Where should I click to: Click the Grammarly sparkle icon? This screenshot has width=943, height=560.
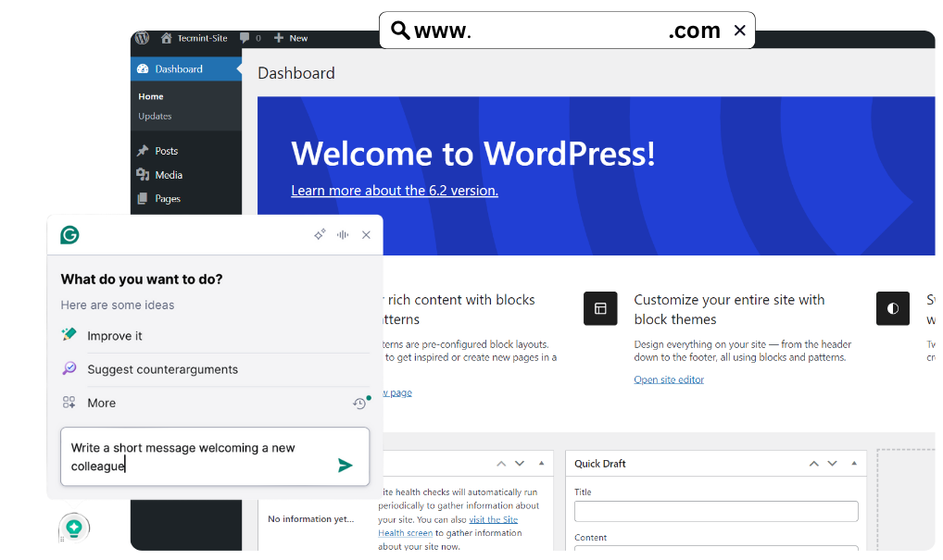(x=320, y=234)
